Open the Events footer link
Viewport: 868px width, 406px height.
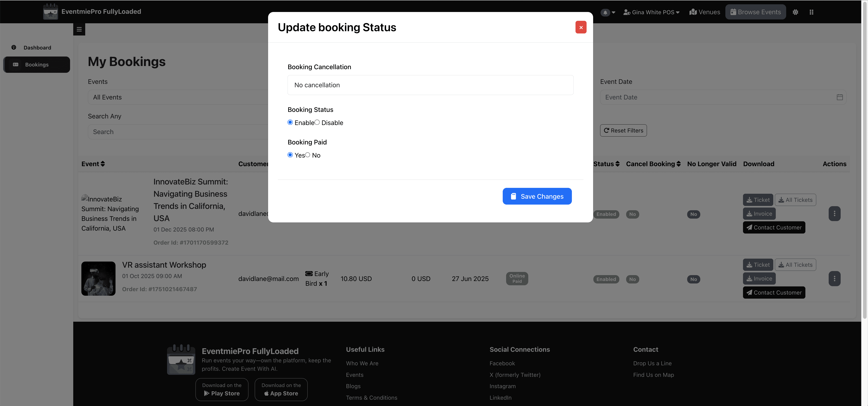pos(354,375)
